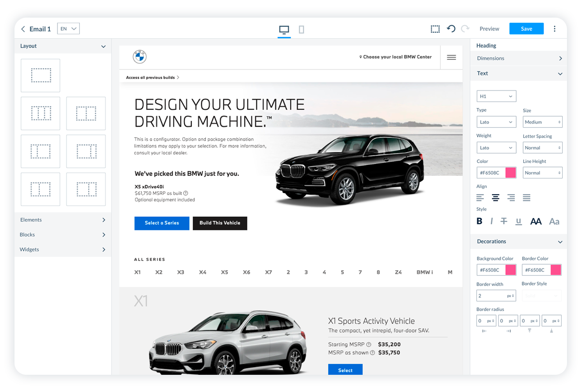Switch to mobile preview mode
The width and height of the screenshot is (585, 392).
(301, 29)
